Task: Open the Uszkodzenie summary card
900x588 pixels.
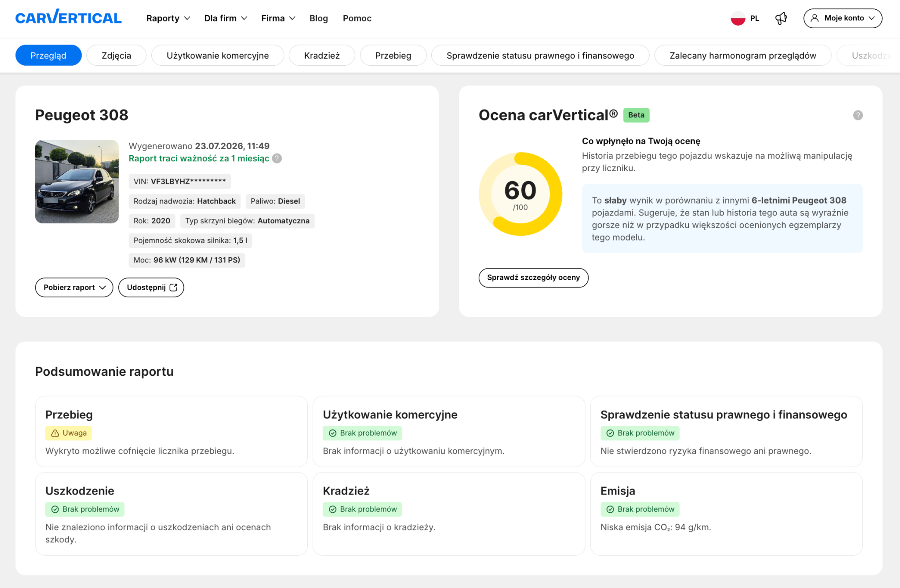Action: click(171, 513)
